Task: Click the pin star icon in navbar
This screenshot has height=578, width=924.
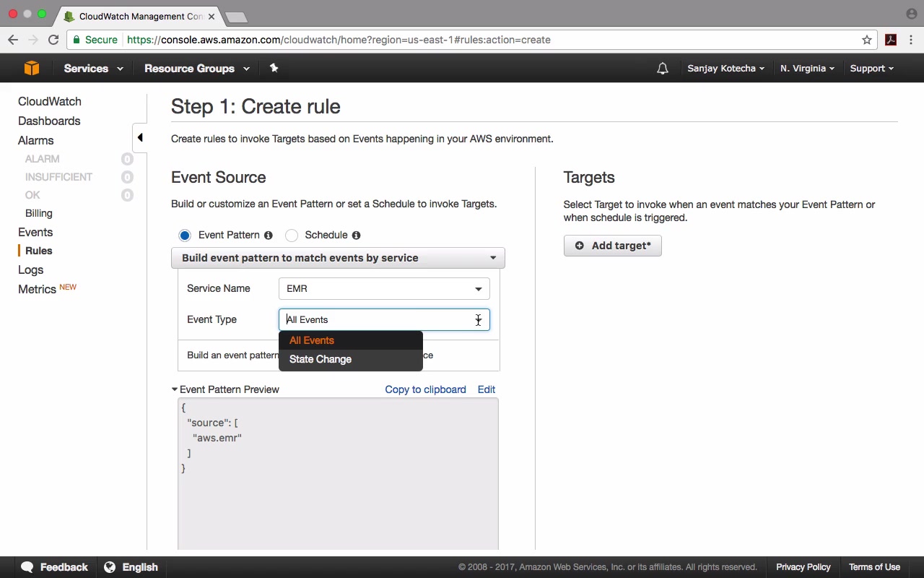Action: (x=274, y=68)
